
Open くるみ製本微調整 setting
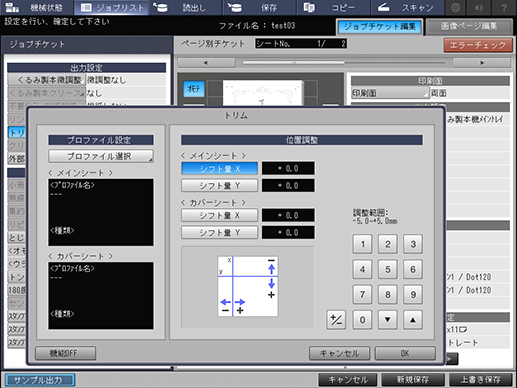[x=46, y=80]
